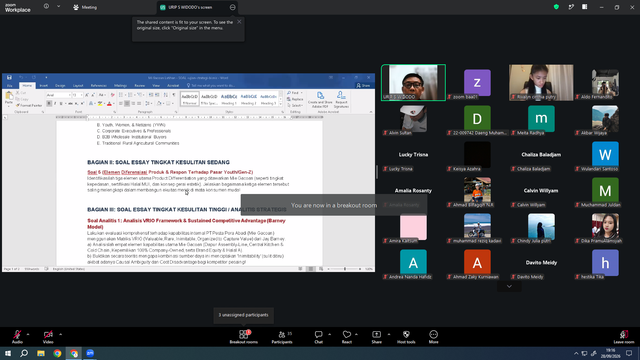
Task: Expand video options arrow beside Video
Action: [60, 334]
